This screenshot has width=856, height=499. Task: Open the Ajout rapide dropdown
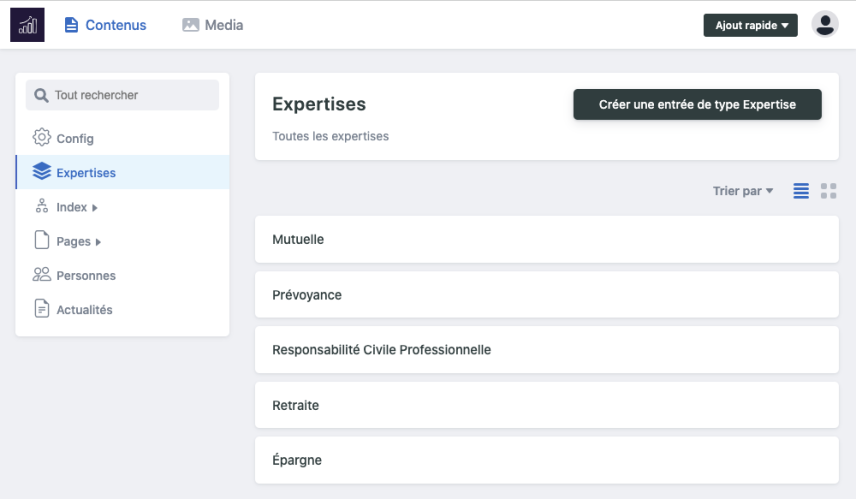[x=750, y=25]
